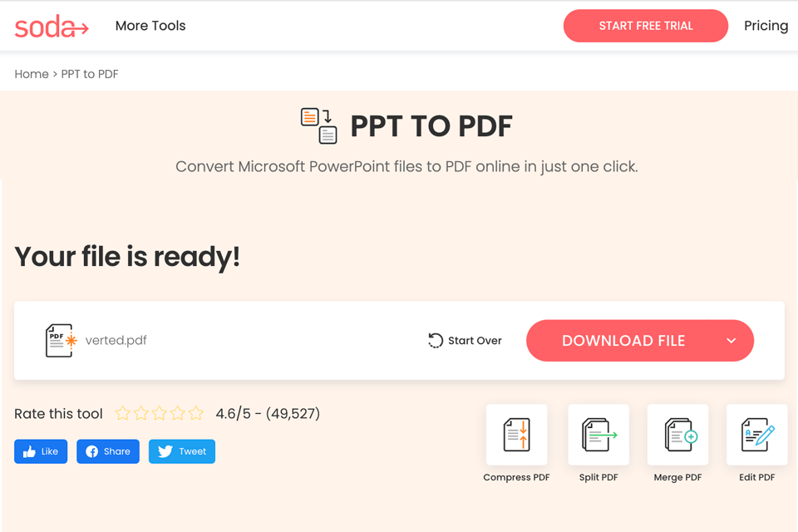This screenshot has width=798, height=532.
Task: Rate the tool one star
Action: pyautogui.click(x=123, y=413)
